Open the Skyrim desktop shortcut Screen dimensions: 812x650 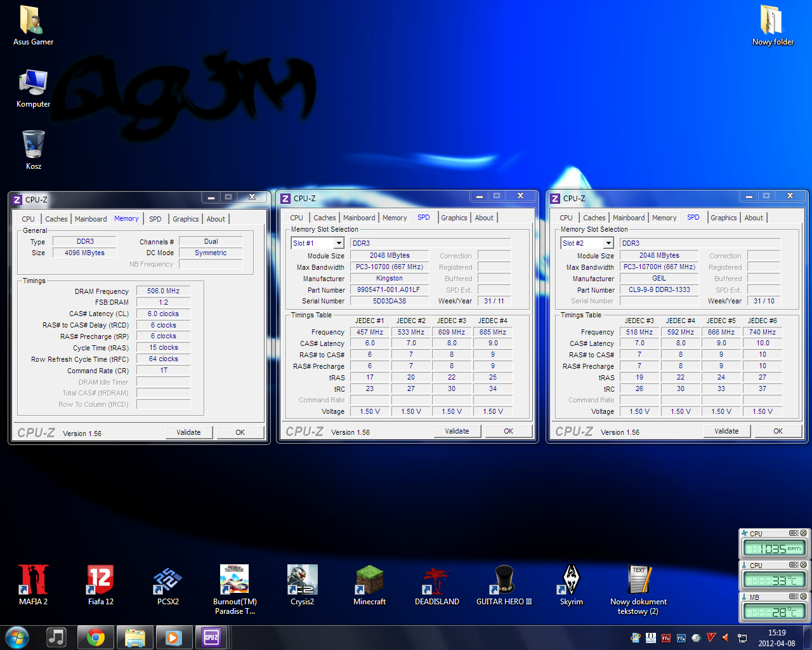(571, 580)
